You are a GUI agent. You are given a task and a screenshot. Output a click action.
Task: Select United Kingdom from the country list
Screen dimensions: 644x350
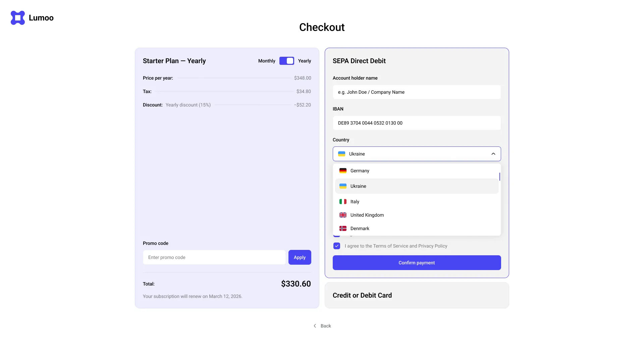[417, 215]
